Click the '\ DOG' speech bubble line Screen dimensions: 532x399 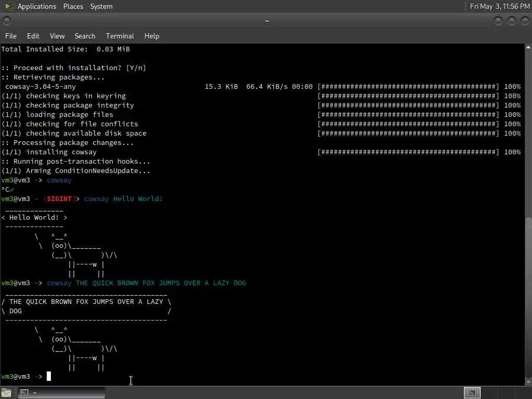pos(11,311)
